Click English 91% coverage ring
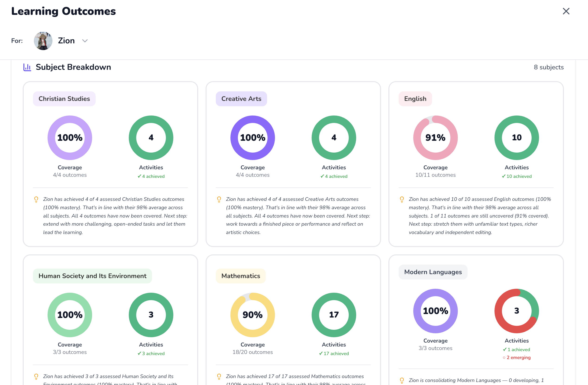588x385 pixels. click(x=435, y=138)
